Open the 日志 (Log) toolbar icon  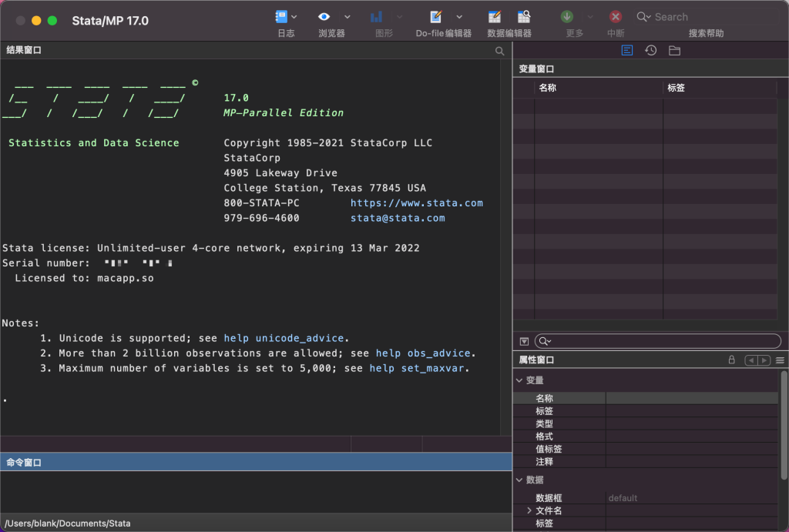click(281, 16)
